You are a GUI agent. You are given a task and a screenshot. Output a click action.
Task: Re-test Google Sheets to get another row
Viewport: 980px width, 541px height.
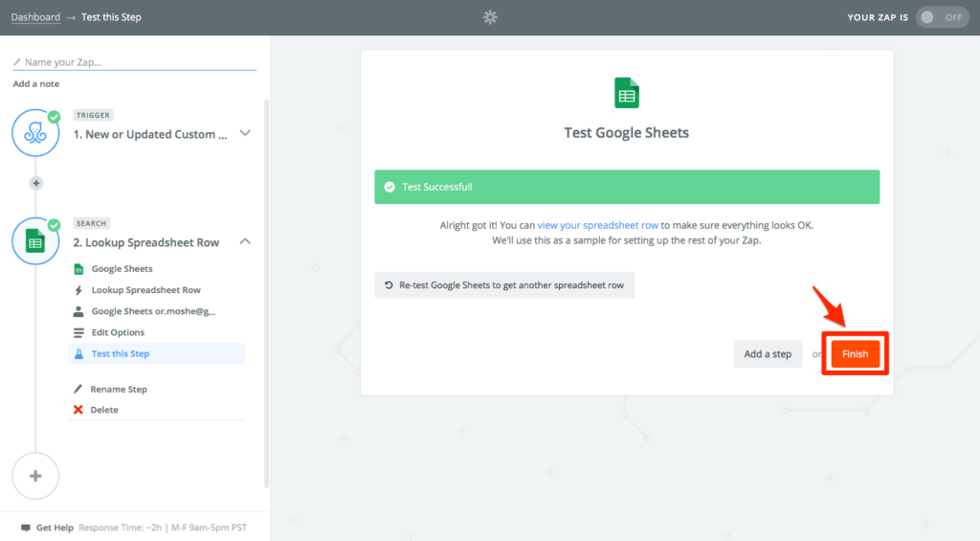pyautogui.click(x=504, y=285)
